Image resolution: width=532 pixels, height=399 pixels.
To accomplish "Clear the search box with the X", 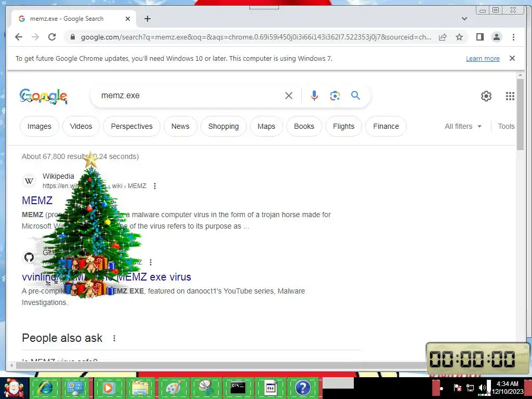I will coord(289,96).
